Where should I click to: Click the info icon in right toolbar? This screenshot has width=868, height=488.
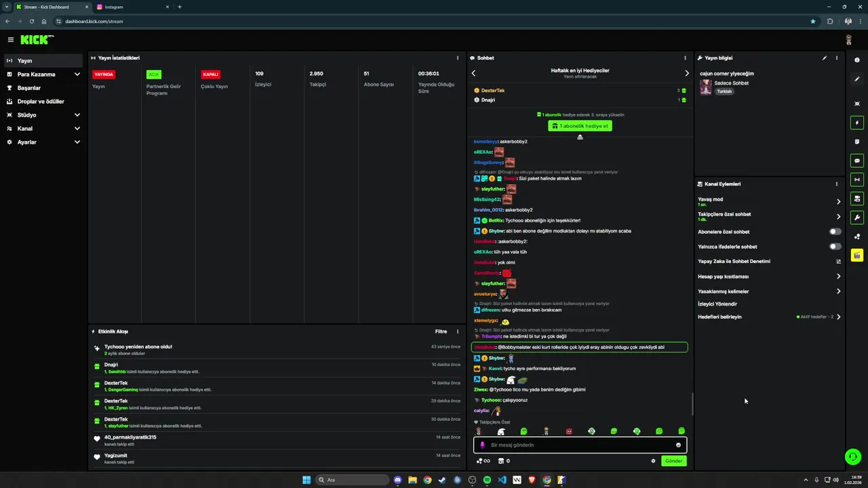click(857, 60)
